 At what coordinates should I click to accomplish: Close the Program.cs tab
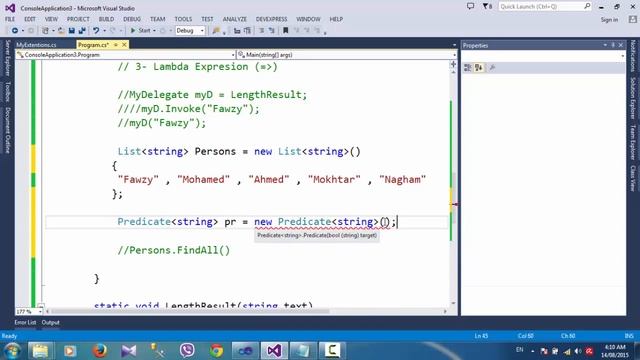(124, 44)
